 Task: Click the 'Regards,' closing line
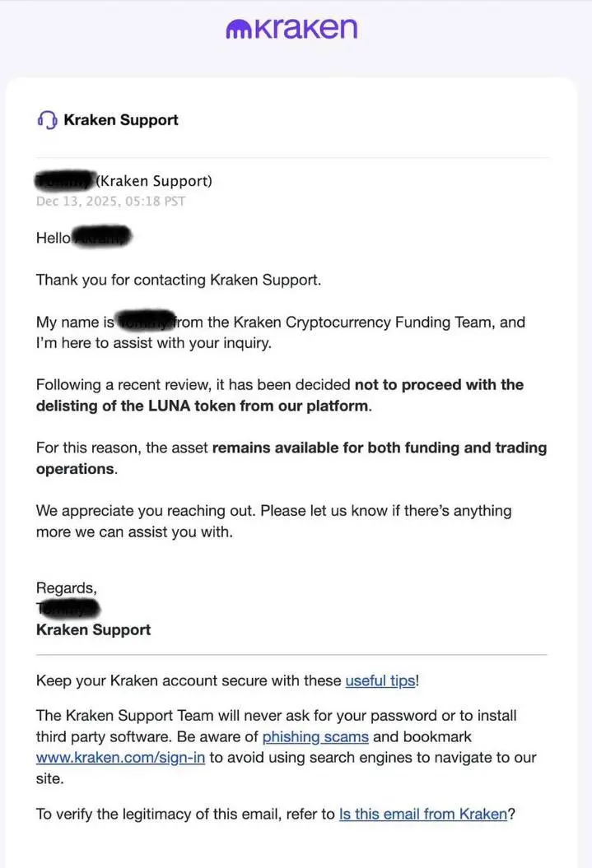pos(67,587)
